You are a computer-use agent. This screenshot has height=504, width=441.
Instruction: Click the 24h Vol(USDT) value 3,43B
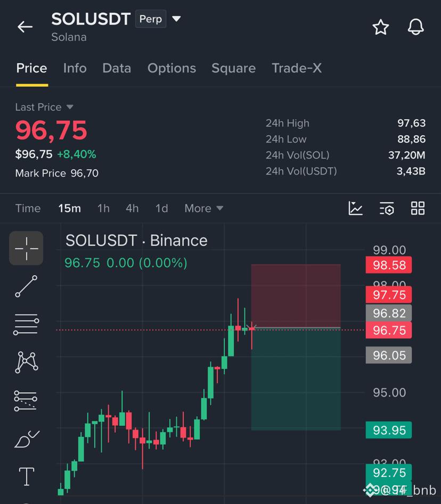tap(411, 171)
